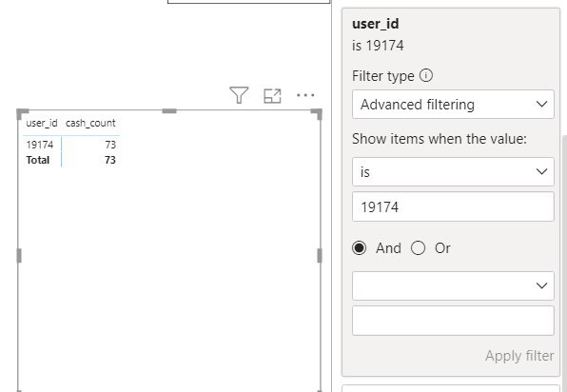
Task: Sort by cash_count column header
Action: point(90,123)
